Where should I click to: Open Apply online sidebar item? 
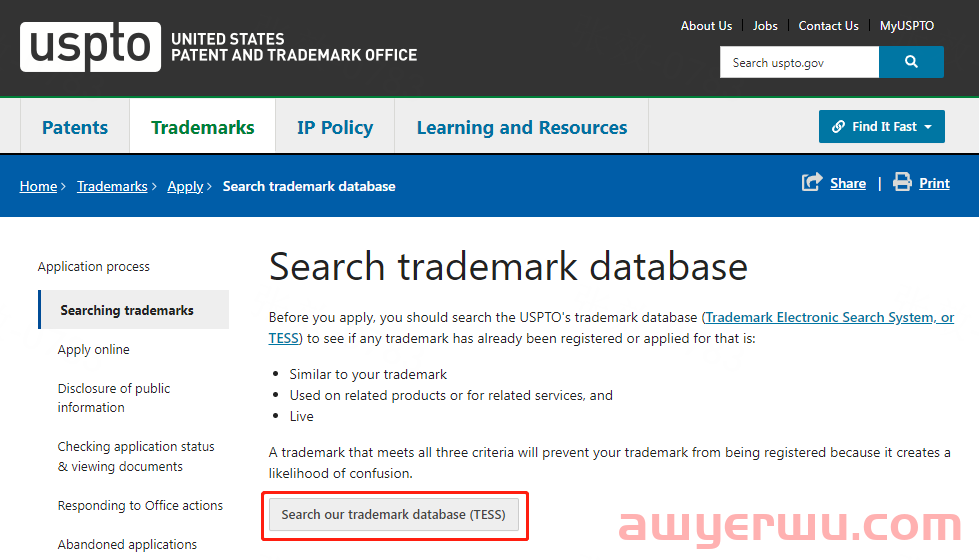click(x=94, y=350)
